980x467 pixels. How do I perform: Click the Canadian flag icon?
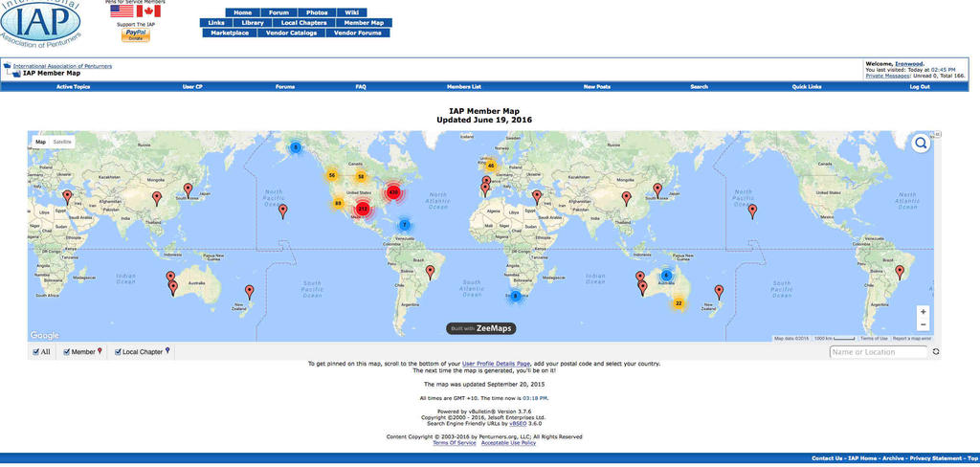coord(148,11)
